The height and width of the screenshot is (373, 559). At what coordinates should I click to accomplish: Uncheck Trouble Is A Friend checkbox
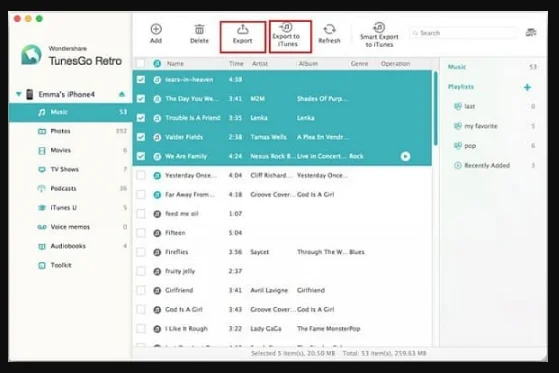click(x=141, y=118)
